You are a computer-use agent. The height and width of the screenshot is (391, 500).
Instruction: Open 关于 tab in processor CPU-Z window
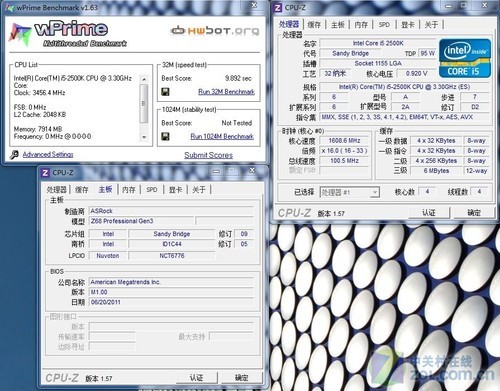pyautogui.click(x=431, y=24)
